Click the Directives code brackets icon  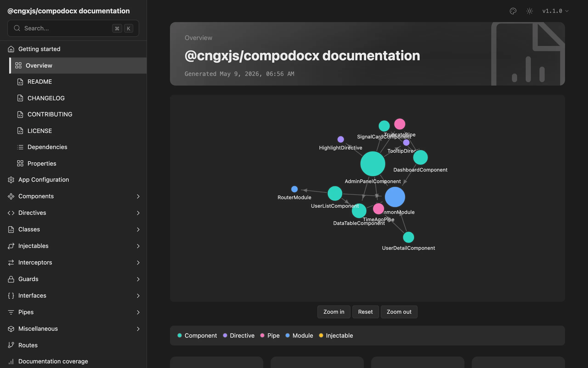[11, 213]
